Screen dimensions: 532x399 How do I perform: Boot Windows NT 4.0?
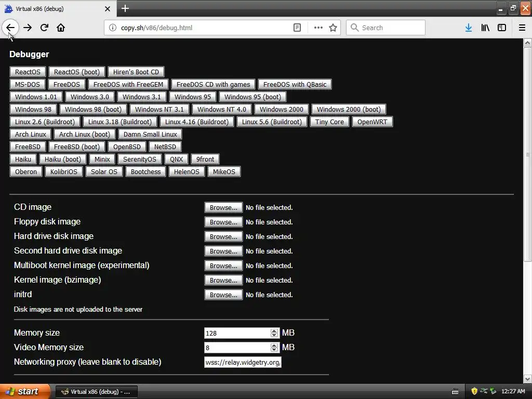[x=221, y=110]
